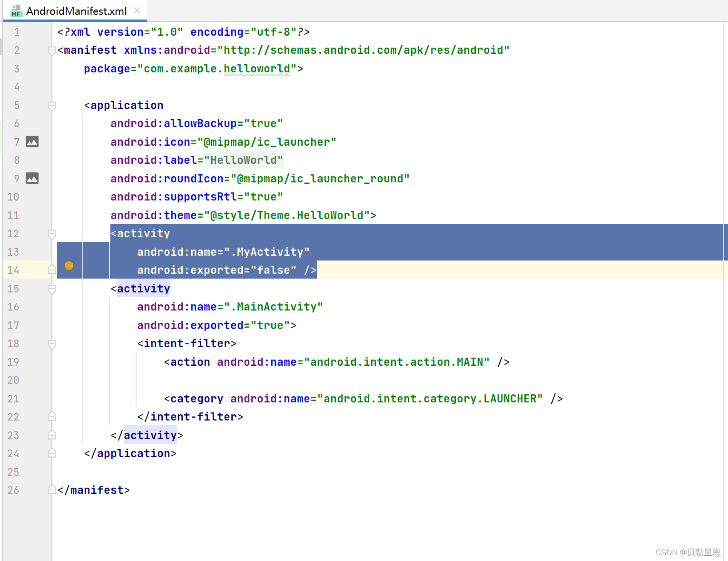Close the AndroidManifest.xml tab
The height and width of the screenshot is (561, 728).
coord(137,10)
